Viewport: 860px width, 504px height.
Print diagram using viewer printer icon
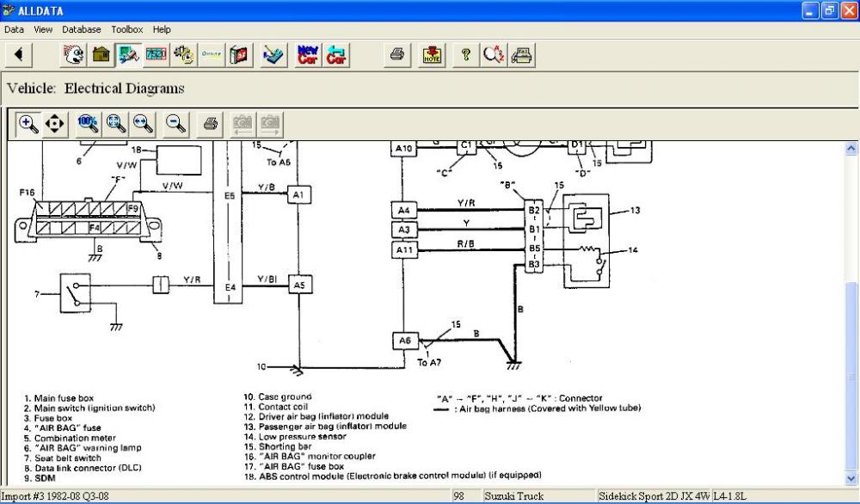point(210,124)
